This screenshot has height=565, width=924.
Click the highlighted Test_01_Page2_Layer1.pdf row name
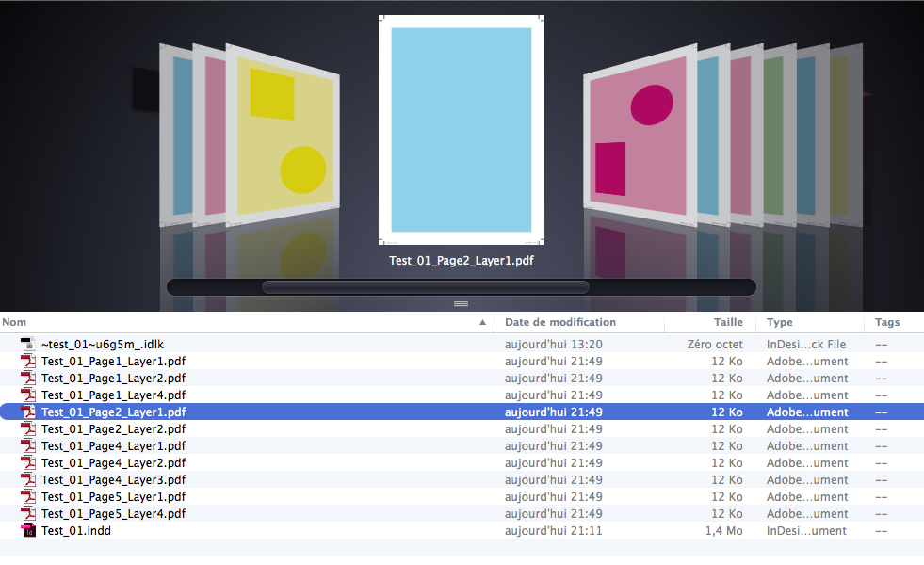tap(113, 412)
